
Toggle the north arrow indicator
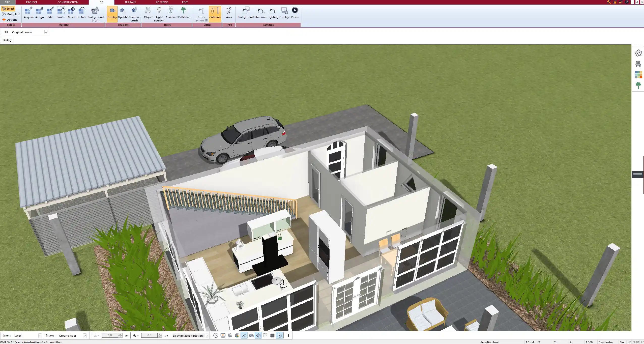[x=280, y=335]
